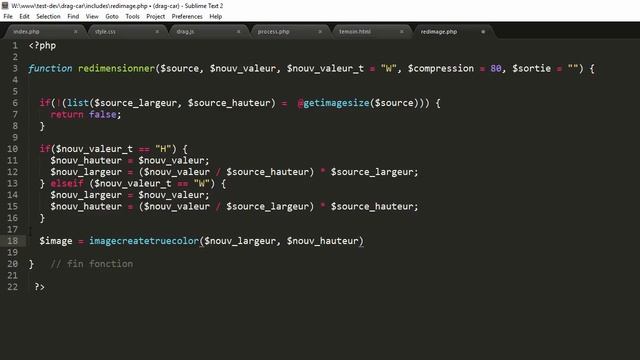The width and height of the screenshot is (640, 360).
Task: Close the drag.js tab
Action: click(239, 31)
